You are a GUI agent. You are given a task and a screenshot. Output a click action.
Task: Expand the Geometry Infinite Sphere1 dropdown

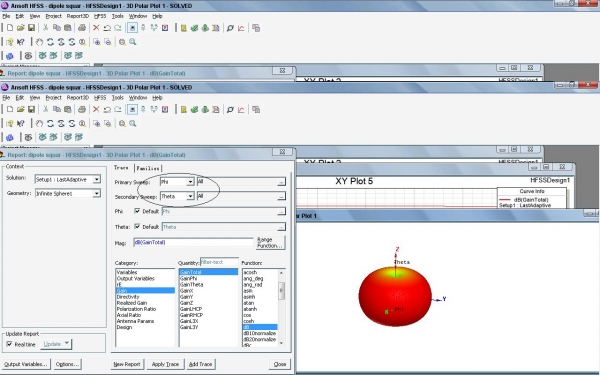click(68, 193)
